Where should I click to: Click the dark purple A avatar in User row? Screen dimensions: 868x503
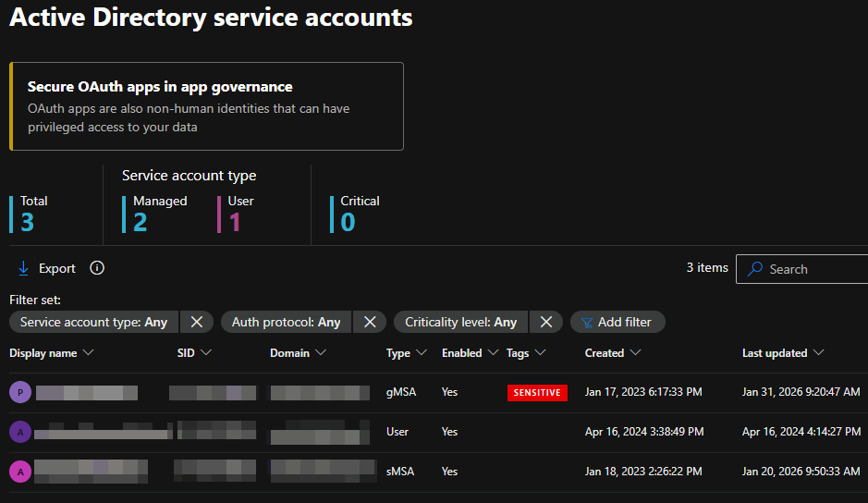20,432
